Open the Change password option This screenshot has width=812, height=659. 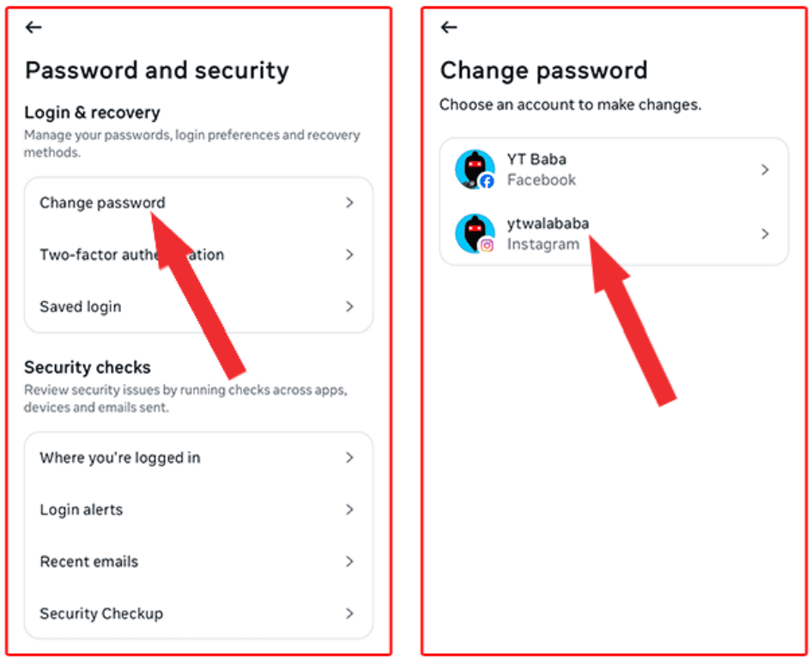[x=198, y=203]
